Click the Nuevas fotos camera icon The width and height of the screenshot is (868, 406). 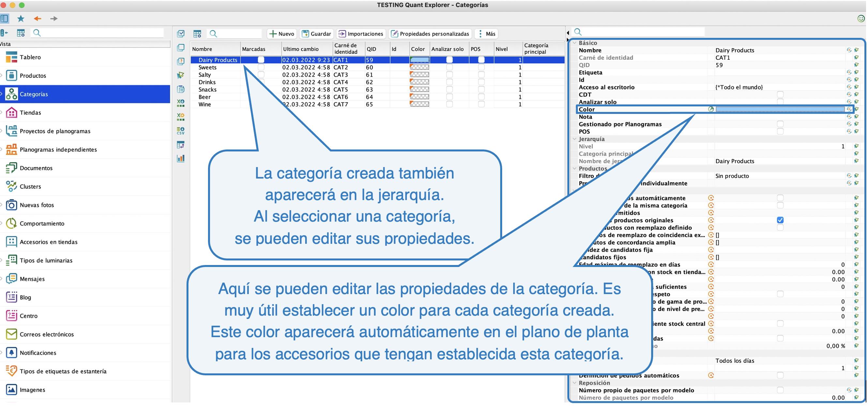pos(11,205)
